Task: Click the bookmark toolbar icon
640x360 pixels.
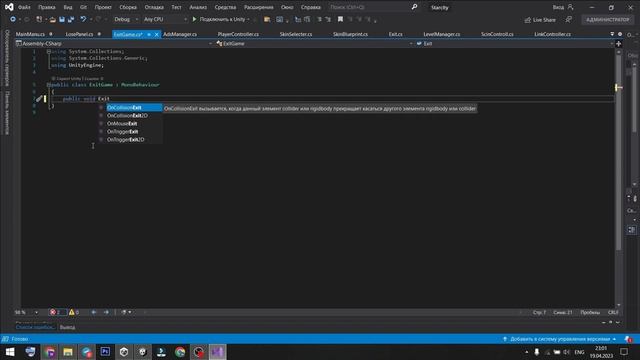Action: pyautogui.click(x=340, y=19)
